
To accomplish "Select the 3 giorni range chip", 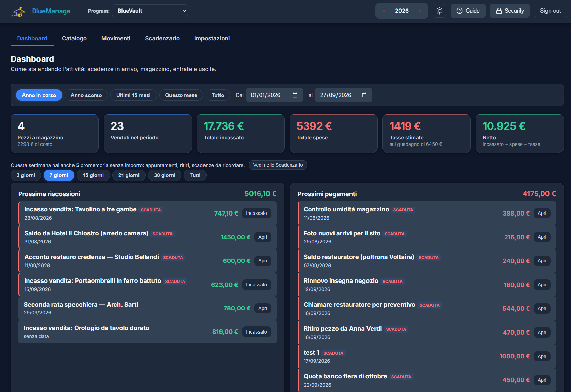I will (26, 175).
